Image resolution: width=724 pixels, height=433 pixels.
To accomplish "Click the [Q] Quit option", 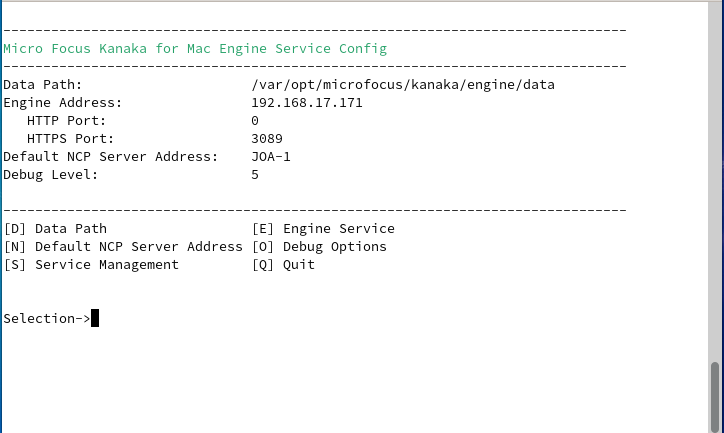I will point(283,265).
